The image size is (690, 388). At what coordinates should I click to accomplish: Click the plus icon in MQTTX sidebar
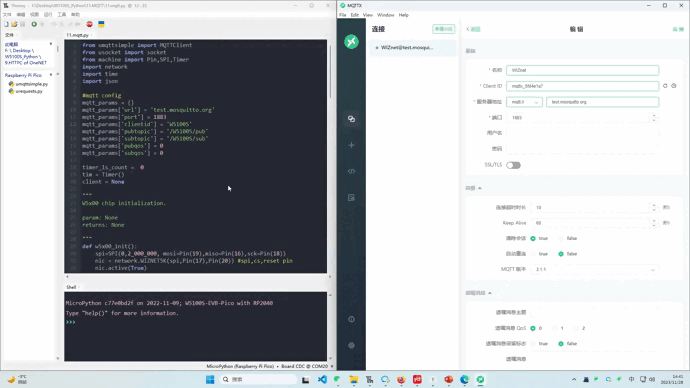pos(351,145)
